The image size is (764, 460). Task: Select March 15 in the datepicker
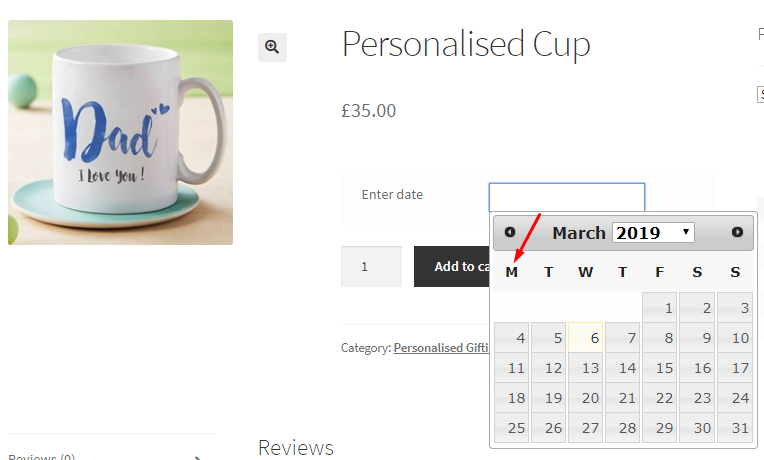point(660,367)
